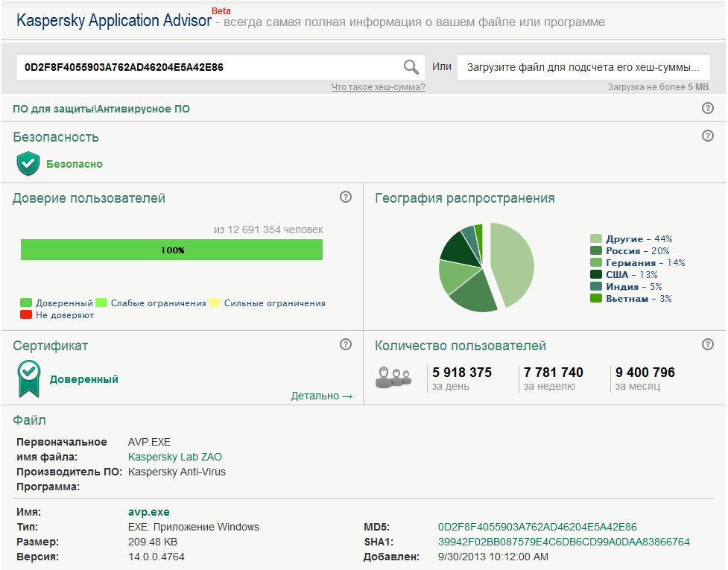Open the Что такое хеш-сумма? link

[379, 86]
